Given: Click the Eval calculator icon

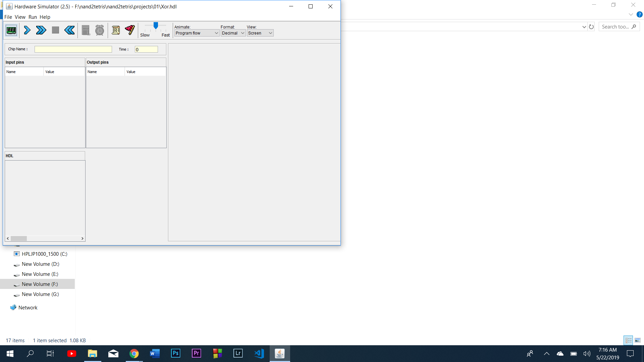Looking at the screenshot, I should pyautogui.click(x=86, y=31).
